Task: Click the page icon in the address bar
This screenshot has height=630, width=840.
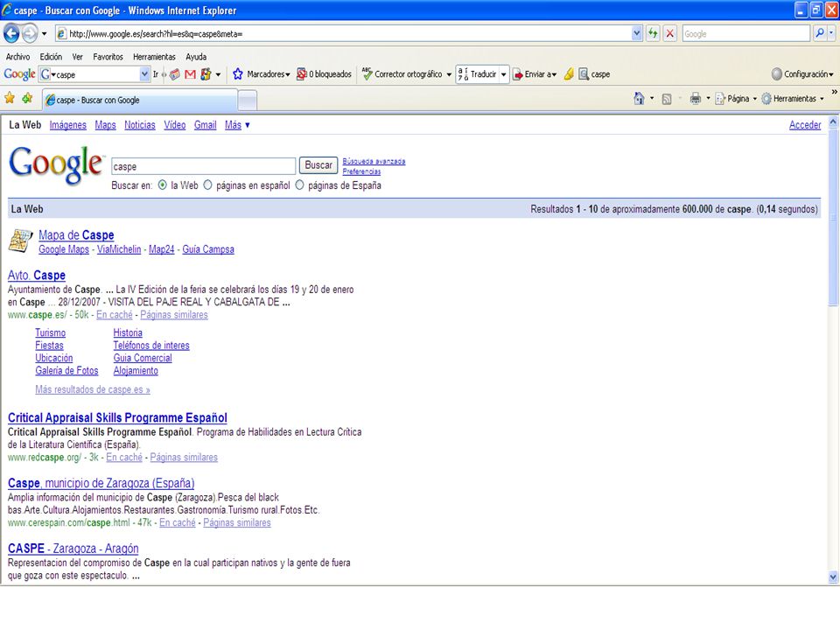Action: pos(61,34)
